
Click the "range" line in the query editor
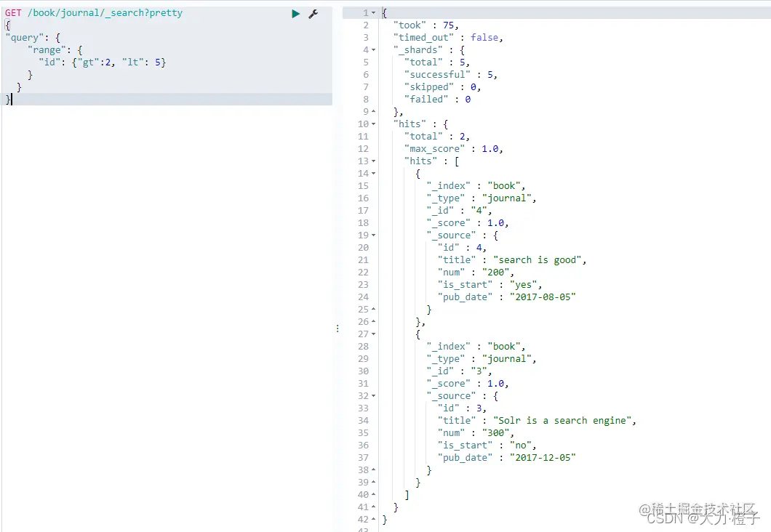point(55,50)
